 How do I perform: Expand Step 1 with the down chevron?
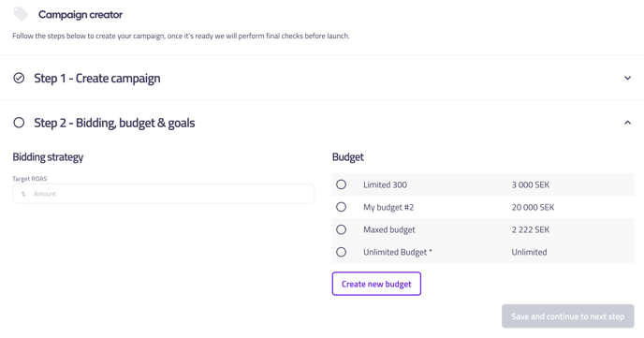click(627, 78)
